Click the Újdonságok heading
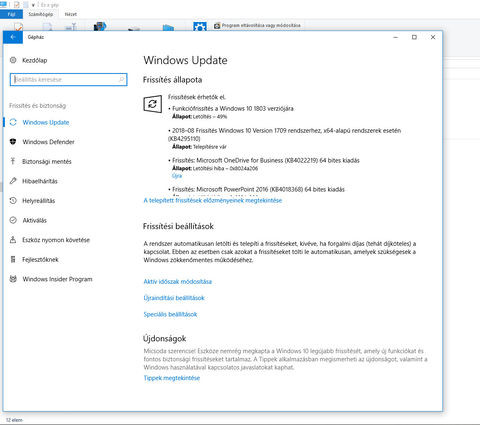The width and height of the screenshot is (480, 425). click(x=165, y=339)
